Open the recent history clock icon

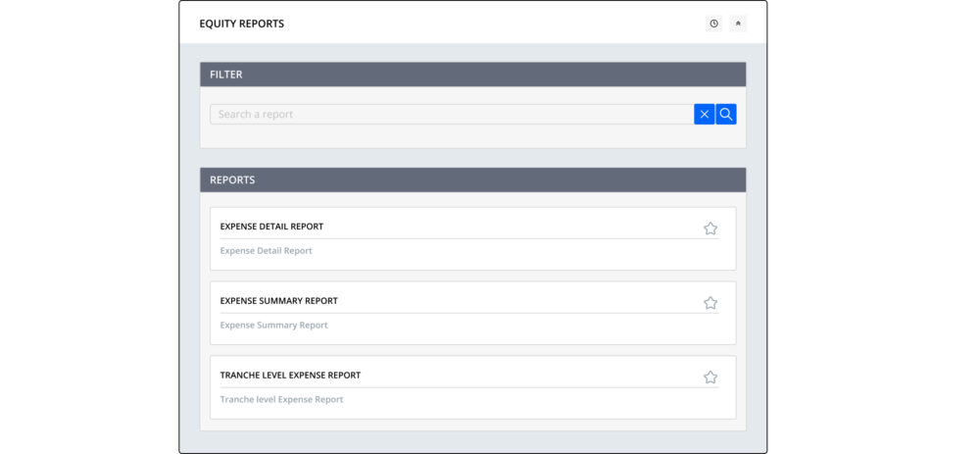tap(713, 24)
